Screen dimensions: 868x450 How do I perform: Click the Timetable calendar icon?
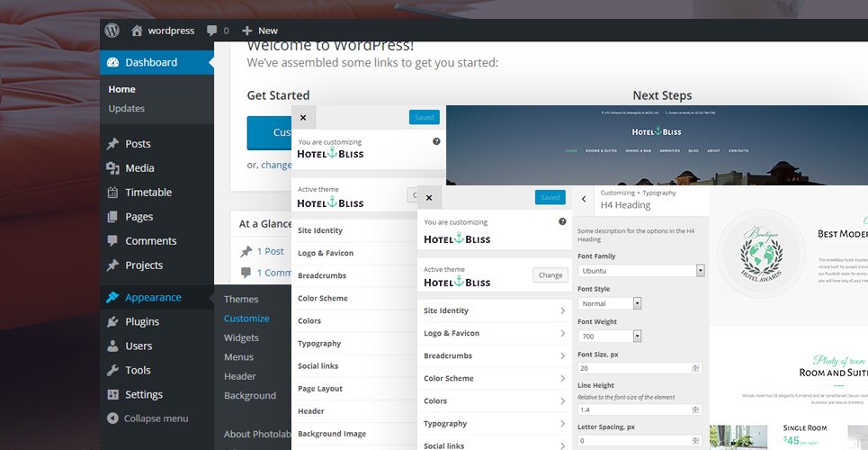pos(113,193)
